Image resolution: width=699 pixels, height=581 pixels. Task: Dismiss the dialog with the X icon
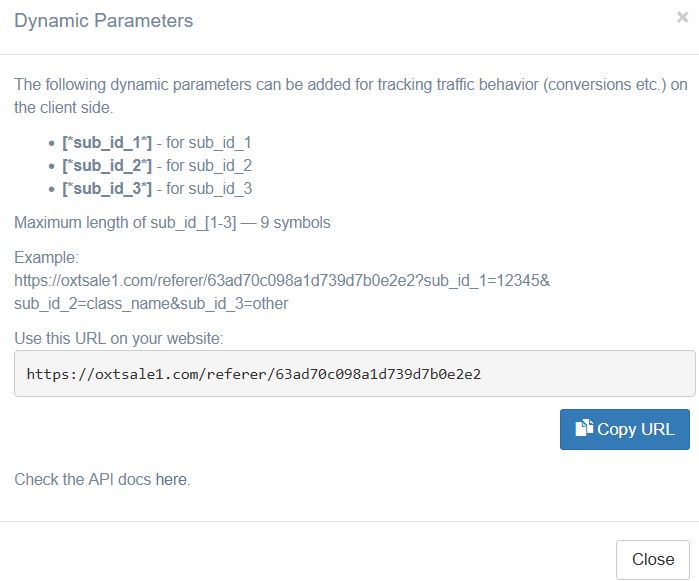(x=682, y=17)
